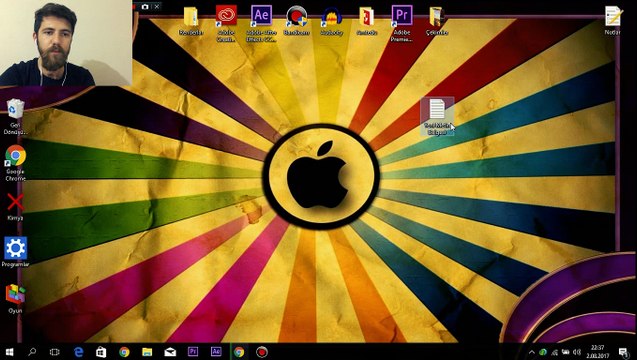Click the camera snapshot icon on webcam overlay
The height and width of the screenshot is (360, 637).
[145, 7]
